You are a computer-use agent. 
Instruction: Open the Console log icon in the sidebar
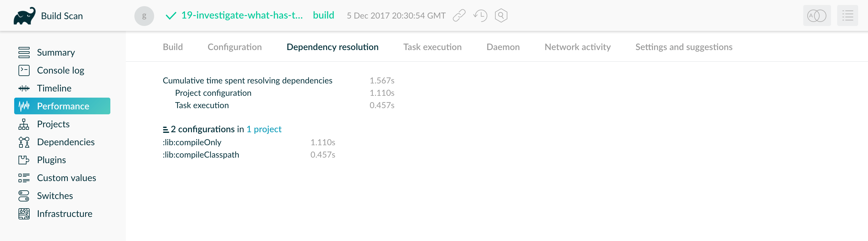click(24, 70)
